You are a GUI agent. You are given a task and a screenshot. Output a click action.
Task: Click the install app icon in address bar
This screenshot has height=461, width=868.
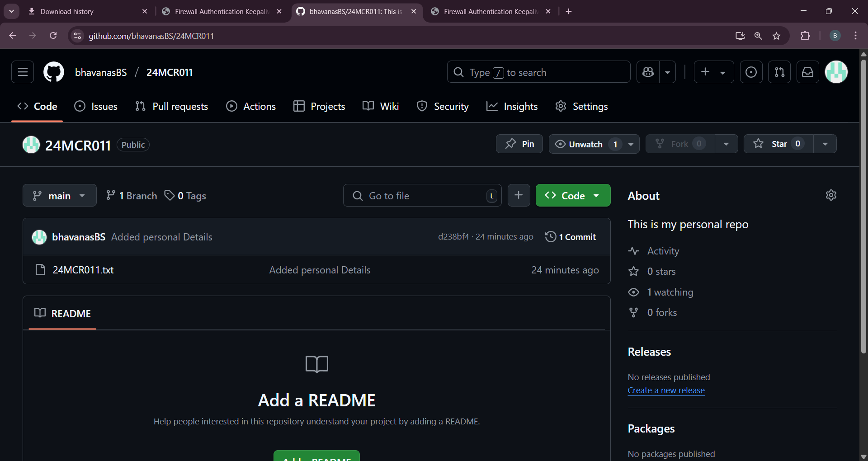(740, 36)
